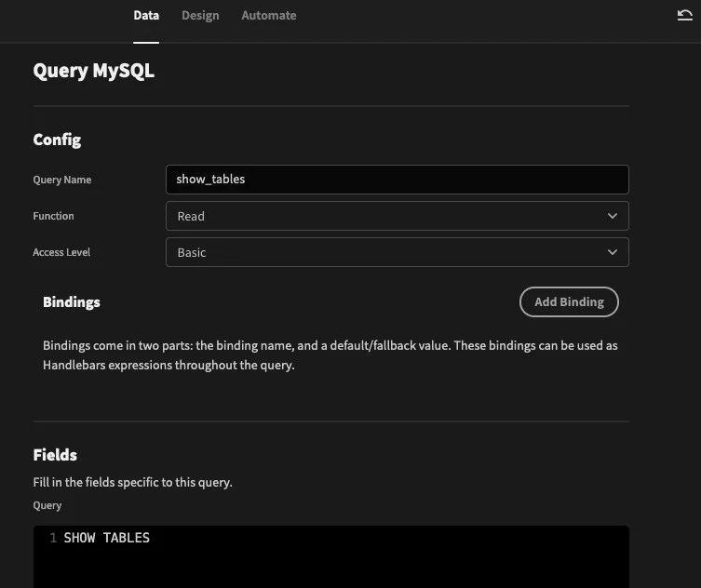
Task: Open the Function dropdown set to Read
Action: (x=397, y=216)
